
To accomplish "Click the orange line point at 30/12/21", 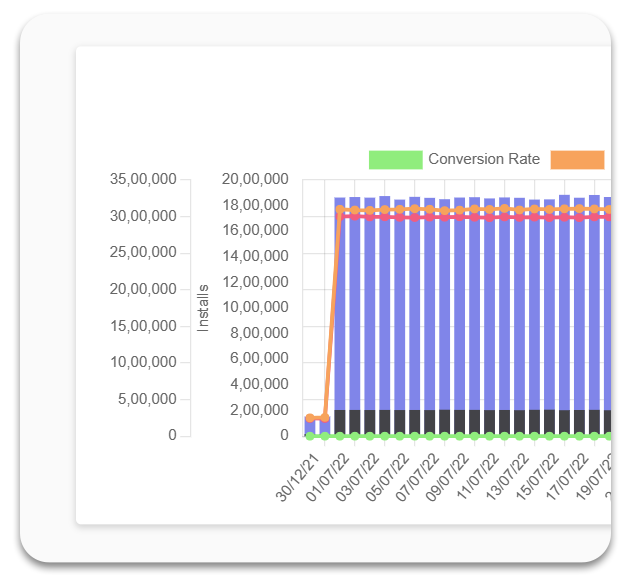I will [310, 418].
